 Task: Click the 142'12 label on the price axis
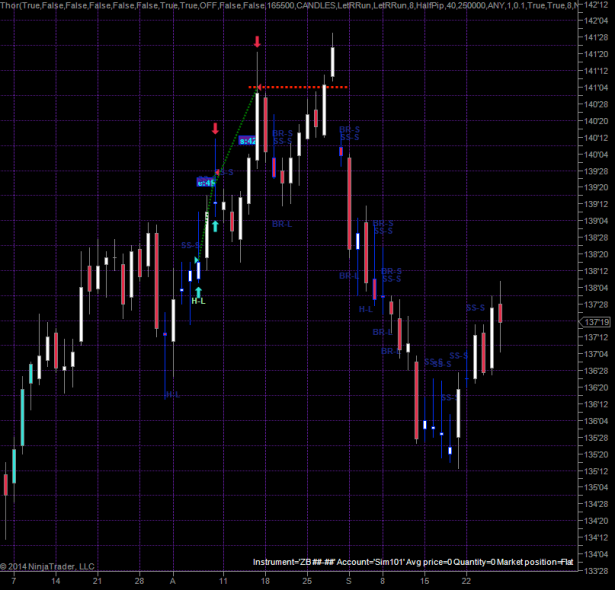pos(596,5)
